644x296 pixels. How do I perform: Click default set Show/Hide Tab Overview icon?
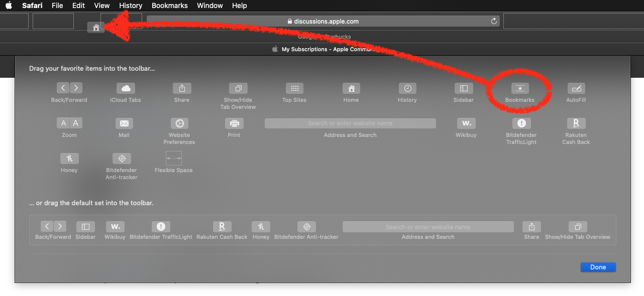tap(578, 227)
